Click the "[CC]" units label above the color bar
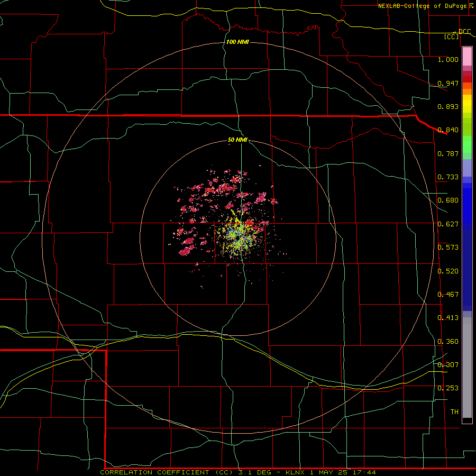The width and height of the screenshot is (476, 476). click(x=452, y=36)
